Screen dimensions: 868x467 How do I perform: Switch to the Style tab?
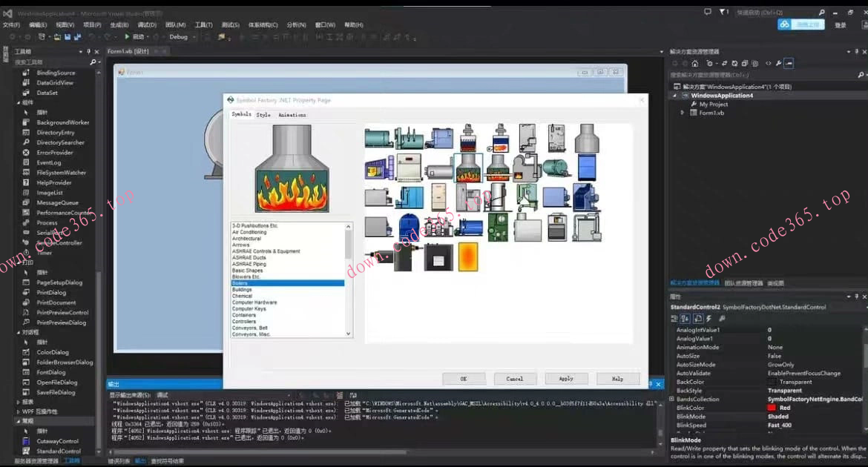(x=263, y=115)
